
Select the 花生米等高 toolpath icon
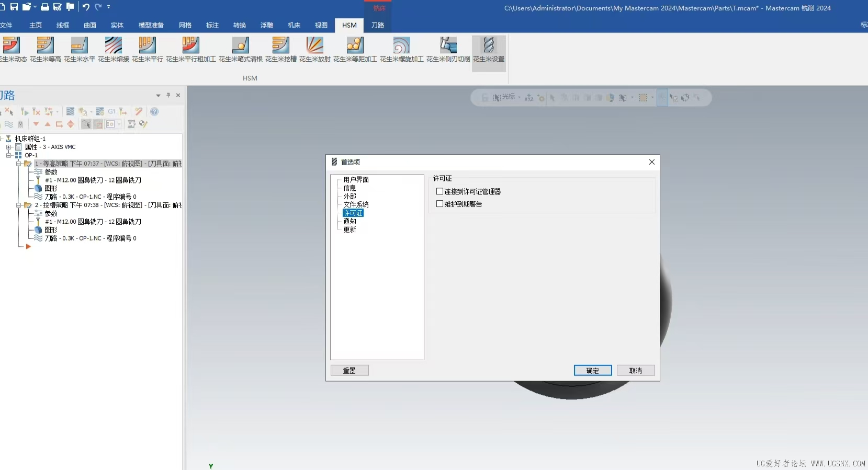click(x=46, y=50)
